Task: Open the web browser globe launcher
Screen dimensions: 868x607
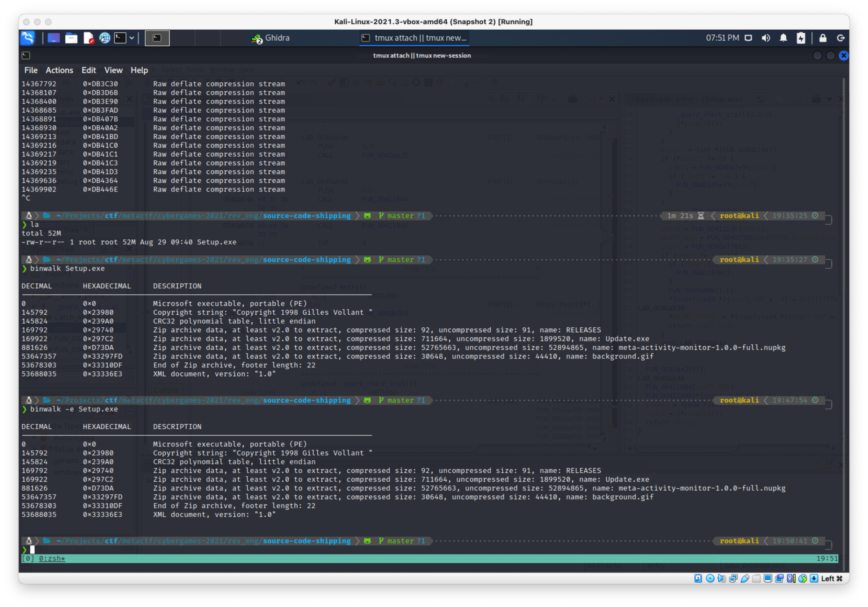Action: click(105, 38)
